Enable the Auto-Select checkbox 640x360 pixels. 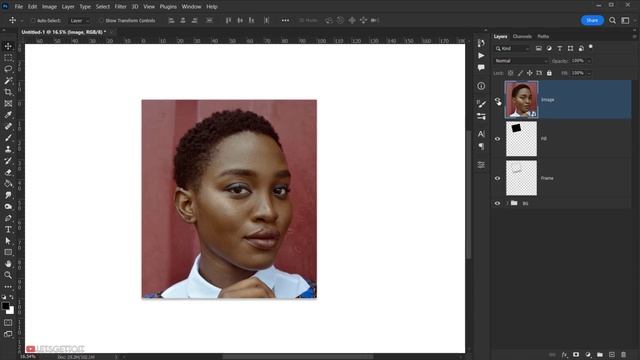(33, 20)
